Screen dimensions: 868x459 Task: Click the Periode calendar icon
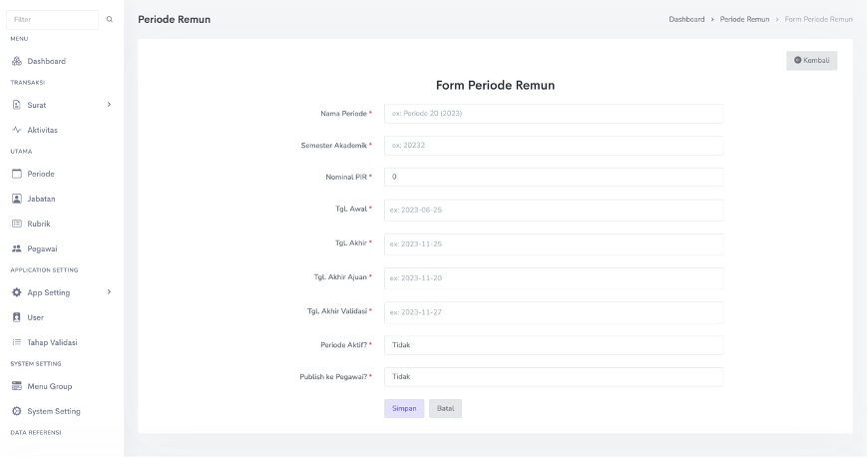(x=16, y=174)
